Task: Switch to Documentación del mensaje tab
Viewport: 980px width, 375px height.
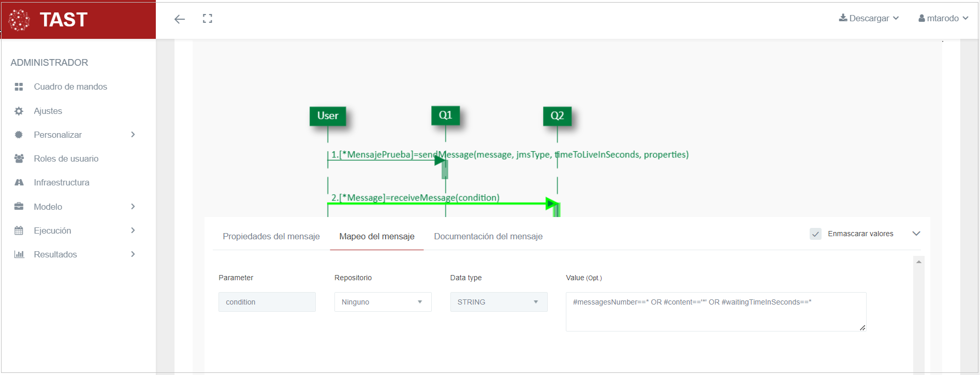Action: 488,236
